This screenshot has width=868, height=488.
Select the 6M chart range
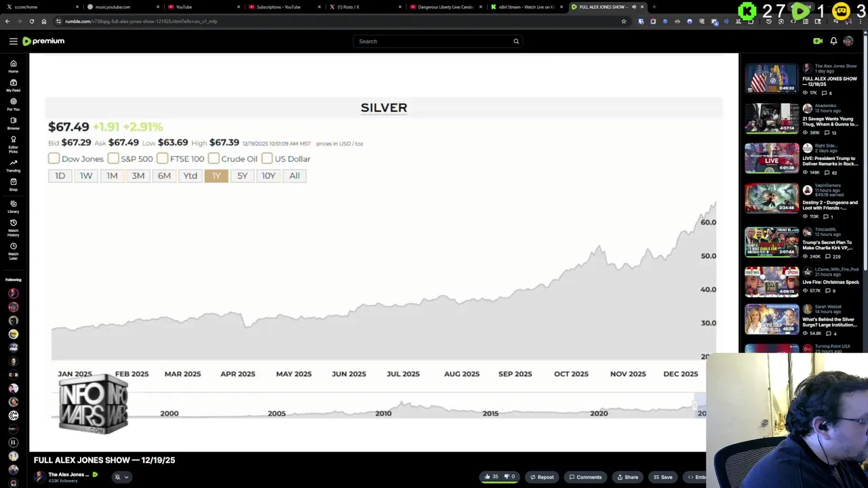point(164,176)
